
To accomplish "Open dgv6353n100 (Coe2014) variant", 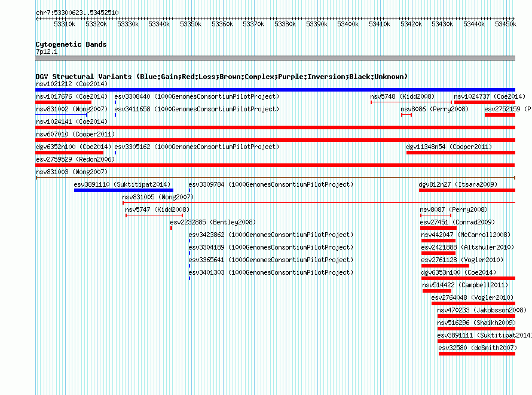I will click(x=458, y=272).
